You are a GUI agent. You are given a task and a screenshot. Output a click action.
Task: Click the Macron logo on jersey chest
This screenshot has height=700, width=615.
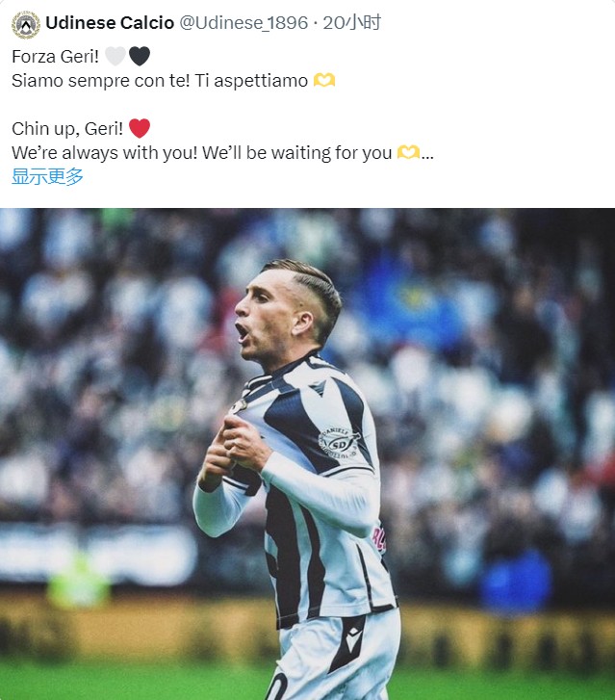click(x=318, y=388)
